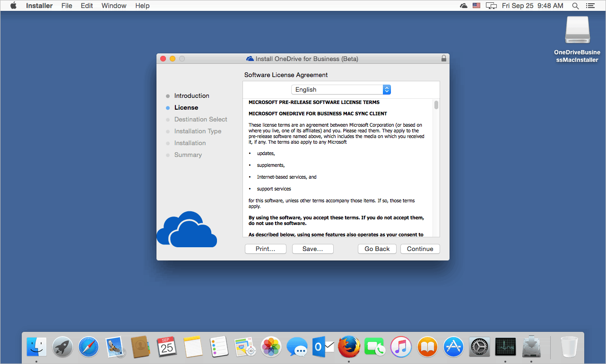Click Continue to proceed with license
The image size is (606, 364).
[x=420, y=249]
